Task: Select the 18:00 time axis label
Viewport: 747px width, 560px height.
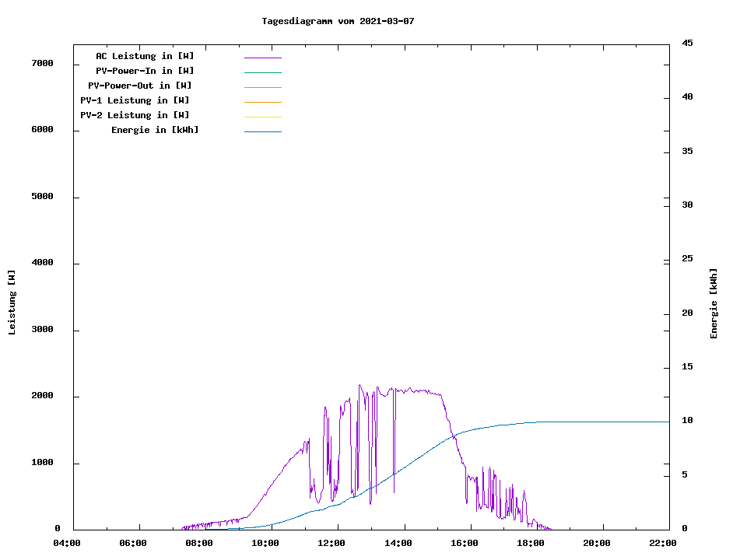Action: [x=531, y=543]
